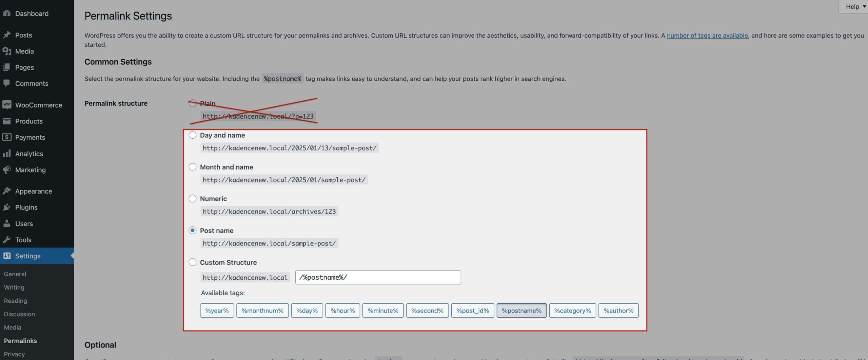
Task: Click the Comments speech bubble icon
Action: pos(7,83)
